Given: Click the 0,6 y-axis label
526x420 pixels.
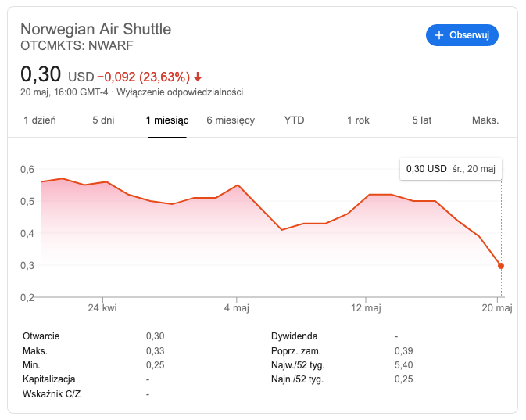Looking at the screenshot, I should (x=27, y=169).
